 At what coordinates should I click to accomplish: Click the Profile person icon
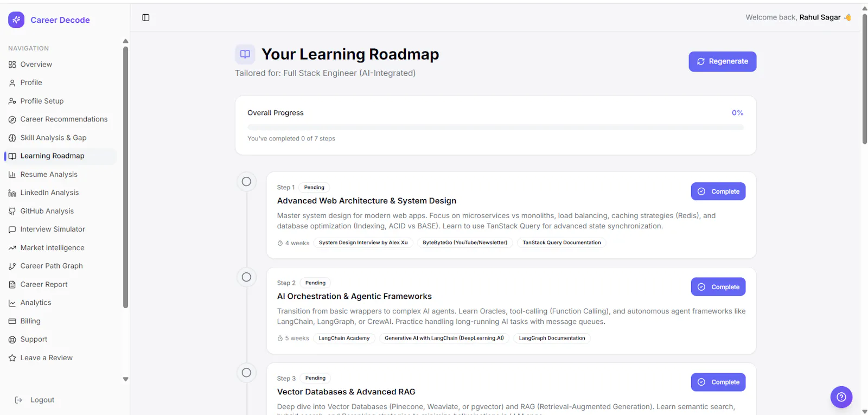pos(12,83)
